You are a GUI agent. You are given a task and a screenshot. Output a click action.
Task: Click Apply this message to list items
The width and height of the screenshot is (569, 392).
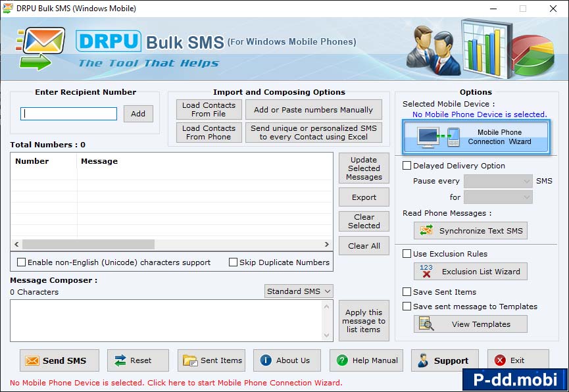(364, 320)
